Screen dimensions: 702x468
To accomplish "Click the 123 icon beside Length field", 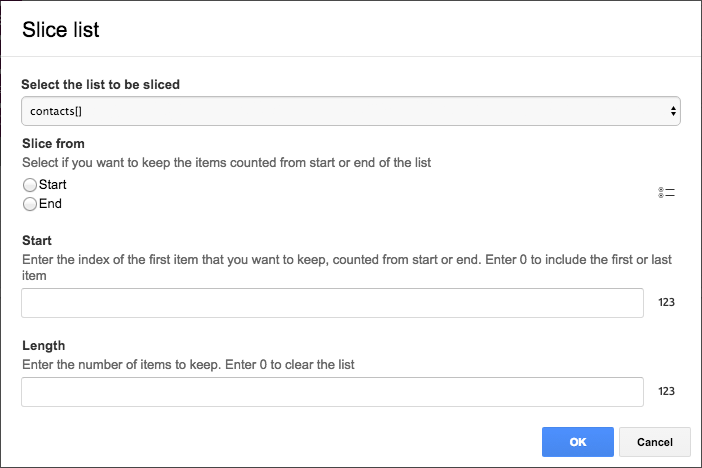I will coord(666,392).
